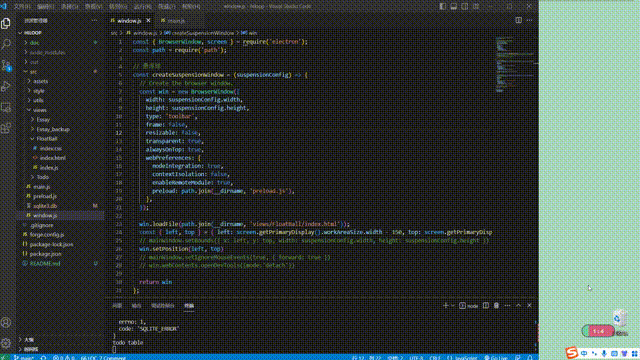This screenshot has height=360, width=640.
Task: Open the Run and Debug view
Action: point(6,86)
